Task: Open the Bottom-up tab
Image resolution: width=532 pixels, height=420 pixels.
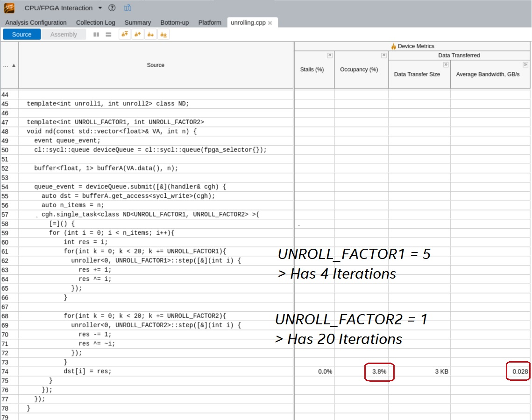Action: click(174, 22)
